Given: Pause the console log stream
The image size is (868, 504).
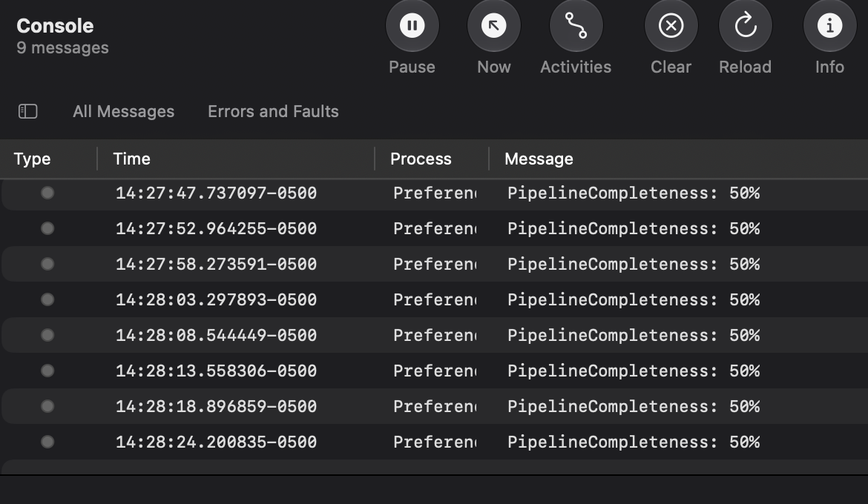Looking at the screenshot, I should click(412, 26).
